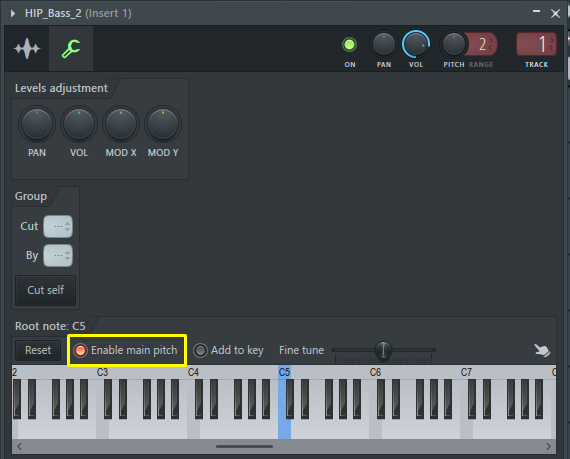Click the channel PAN knob in header
570x459 pixels.
point(384,44)
